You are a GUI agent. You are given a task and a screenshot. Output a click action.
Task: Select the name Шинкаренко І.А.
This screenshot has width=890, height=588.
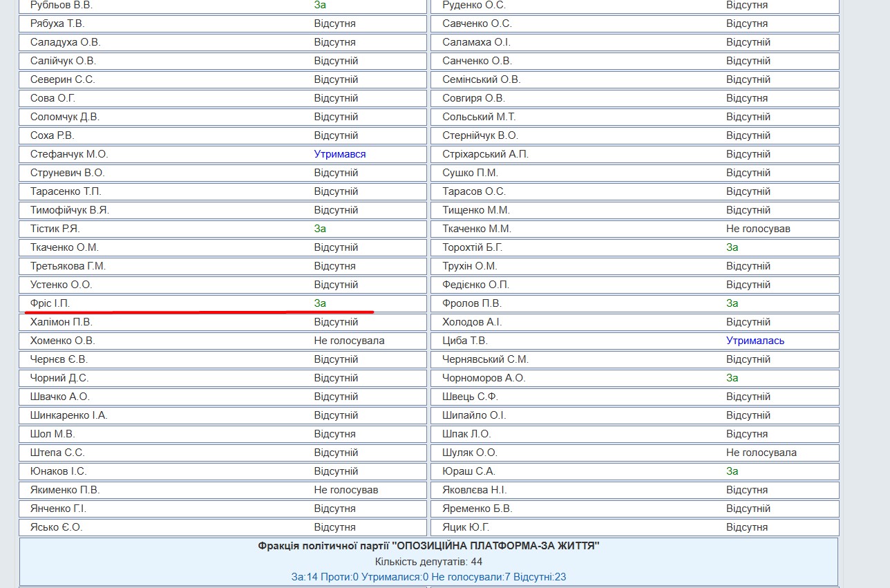point(69,415)
